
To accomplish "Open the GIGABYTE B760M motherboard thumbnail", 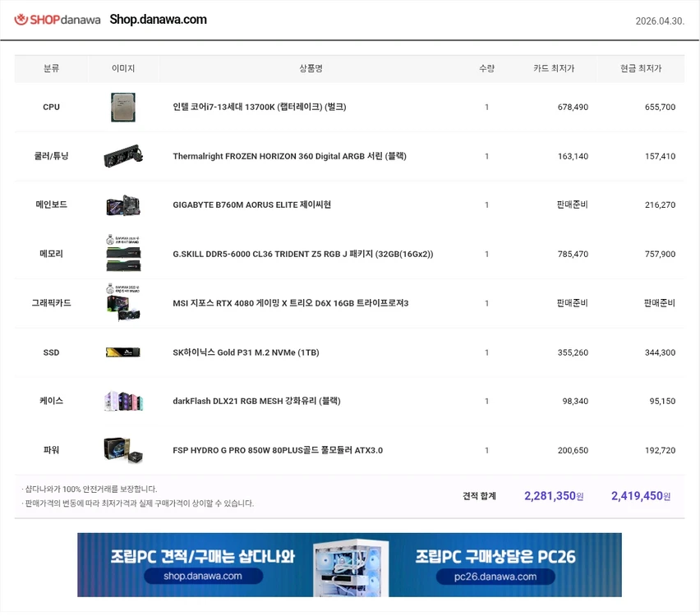I will (123, 205).
